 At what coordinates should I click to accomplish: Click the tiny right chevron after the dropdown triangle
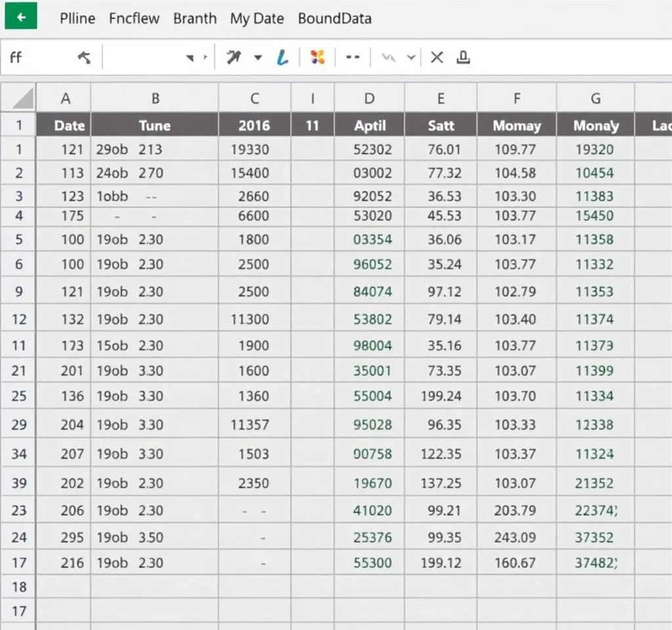click(205, 57)
